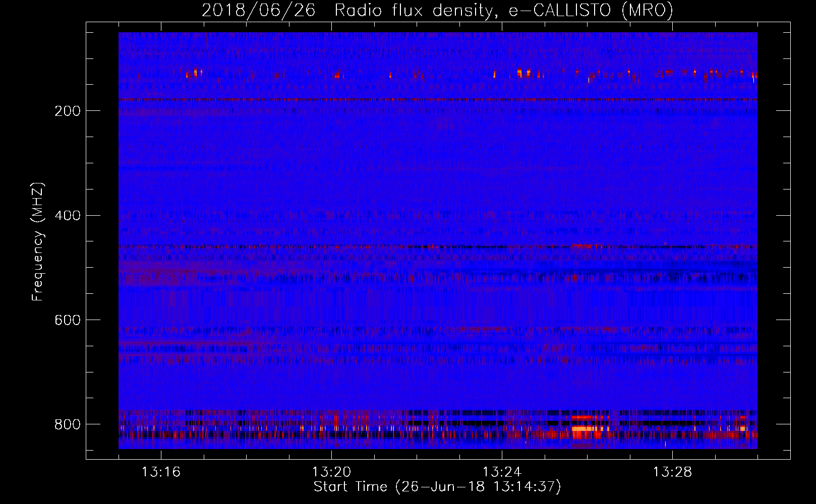Click the 'Start Time (26-Jun-18 13:14:37)' label
Screen dimensions: 816x504
pos(437,487)
